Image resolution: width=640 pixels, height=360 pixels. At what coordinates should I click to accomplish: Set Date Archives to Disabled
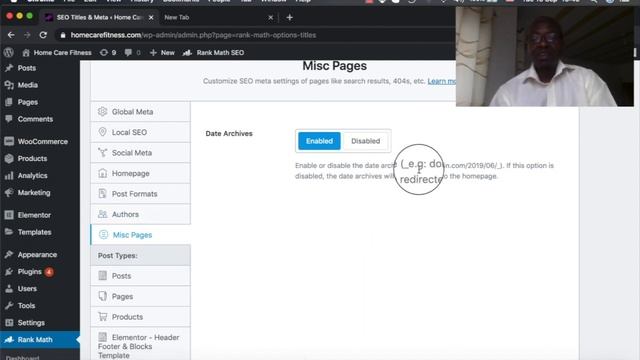tap(366, 141)
